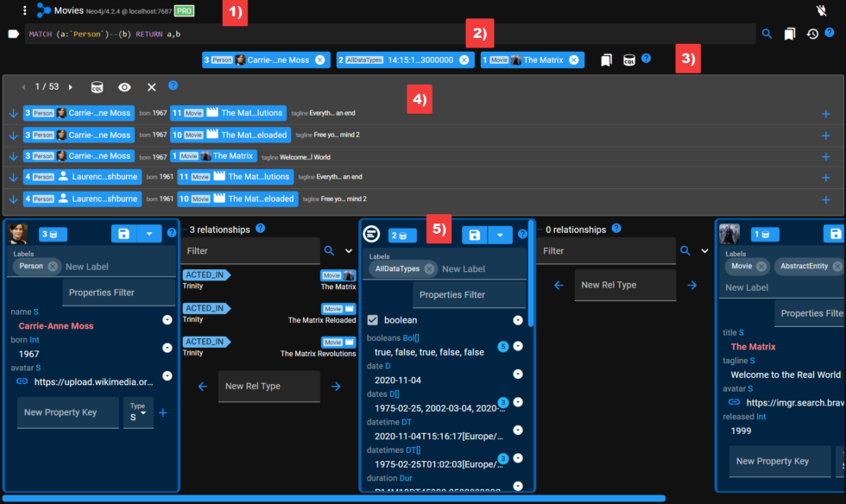Select ACTED_IN relationship to The Matrix
This screenshot has width=846, height=504.
(x=206, y=274)
